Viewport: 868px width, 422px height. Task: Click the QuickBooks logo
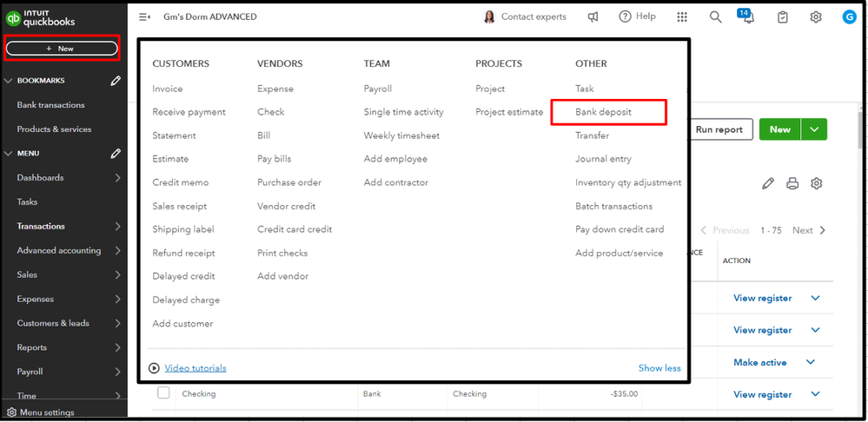click(x=40, y=18)
